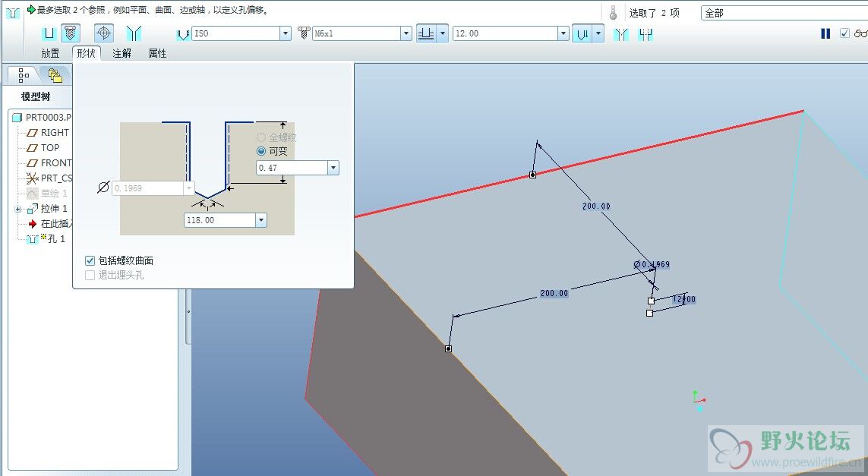Select the 可变 radio button
Viewport: 868px width, 476px height.
261,151
